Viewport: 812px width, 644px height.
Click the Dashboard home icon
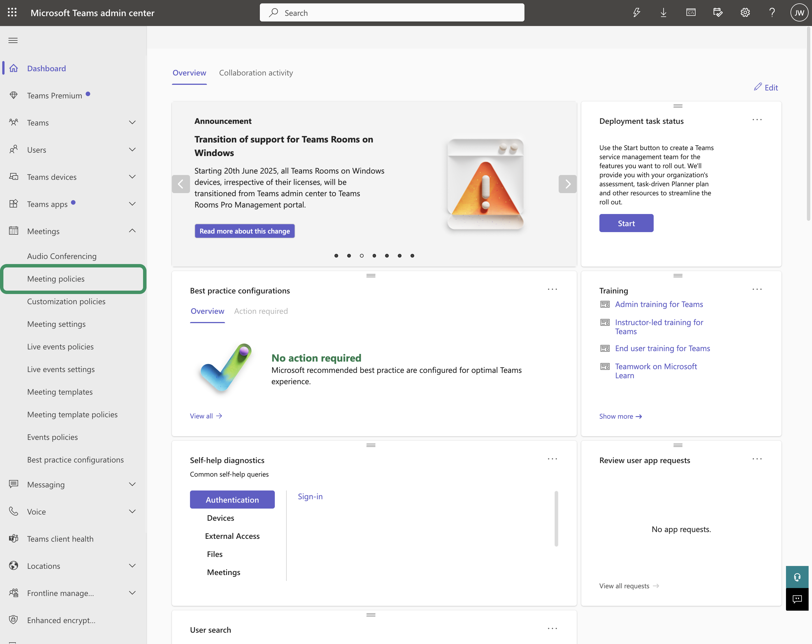(14, 68)
